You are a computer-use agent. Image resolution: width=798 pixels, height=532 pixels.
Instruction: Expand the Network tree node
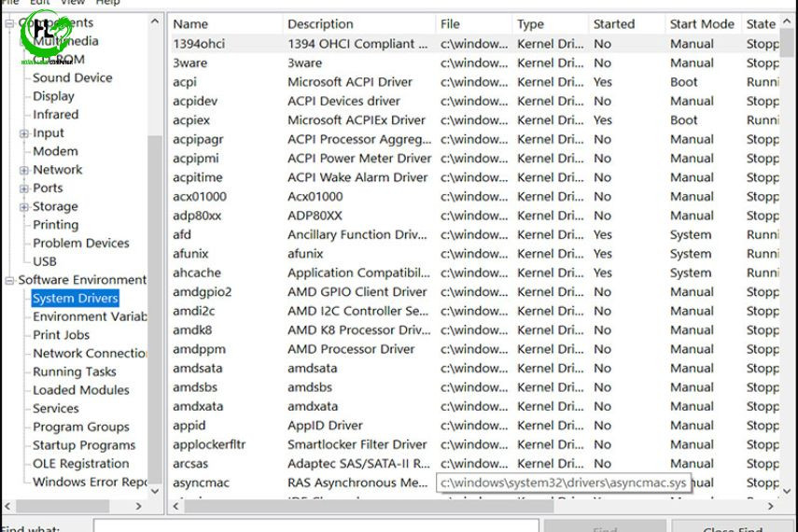[x=24, y=170]
